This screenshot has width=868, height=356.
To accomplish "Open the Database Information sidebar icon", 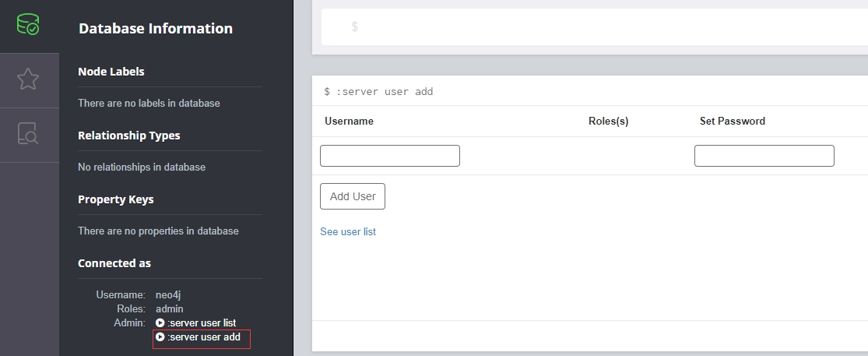I will point(28,26).
